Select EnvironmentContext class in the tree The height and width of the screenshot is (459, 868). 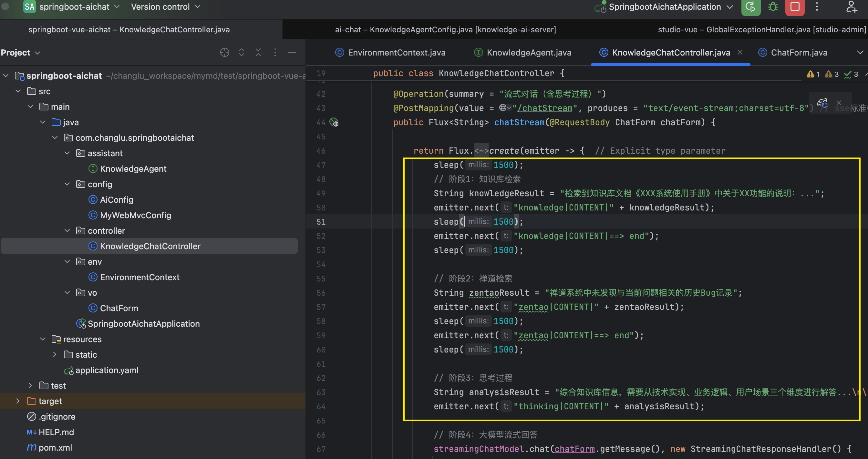139,277
